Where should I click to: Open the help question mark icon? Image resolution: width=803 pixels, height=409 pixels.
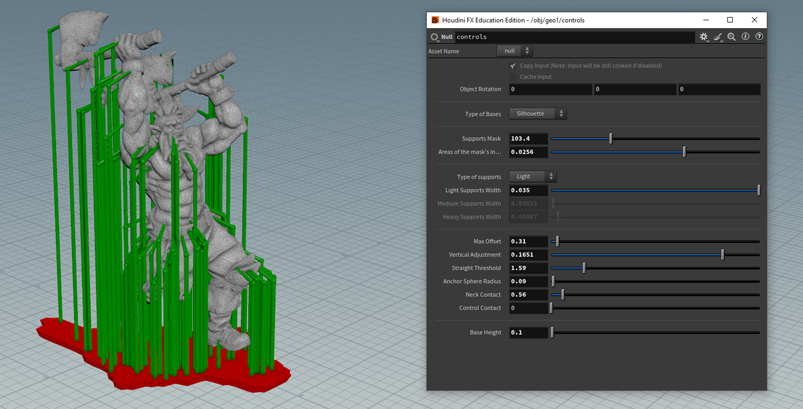(759, 37)
